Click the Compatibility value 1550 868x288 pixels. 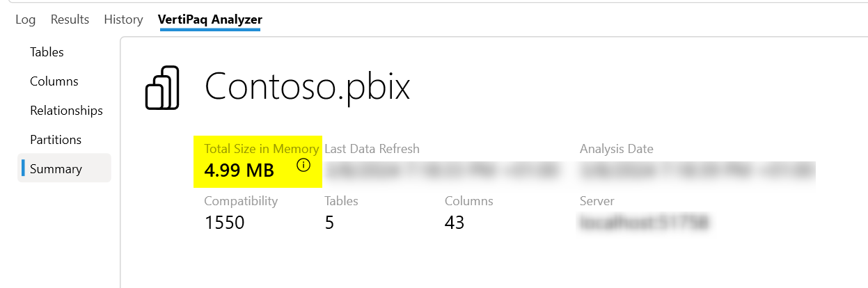(224, 223)
